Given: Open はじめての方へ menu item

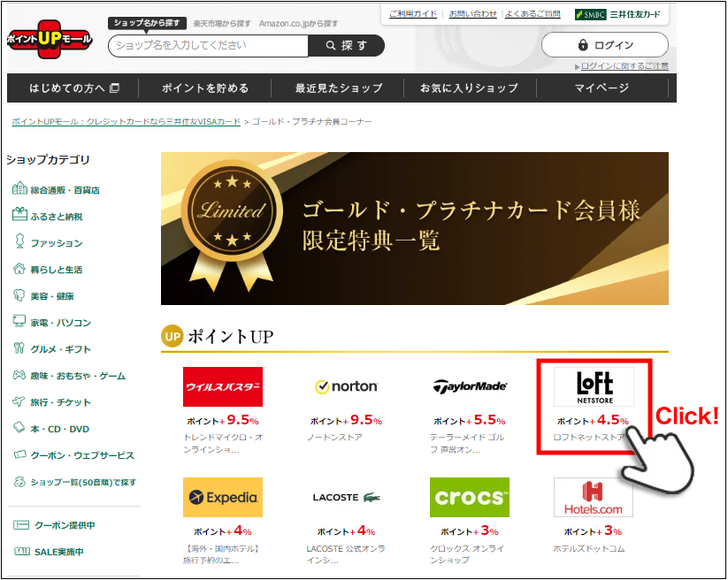Looking at the screenshot, I should [x=73, y=88].
